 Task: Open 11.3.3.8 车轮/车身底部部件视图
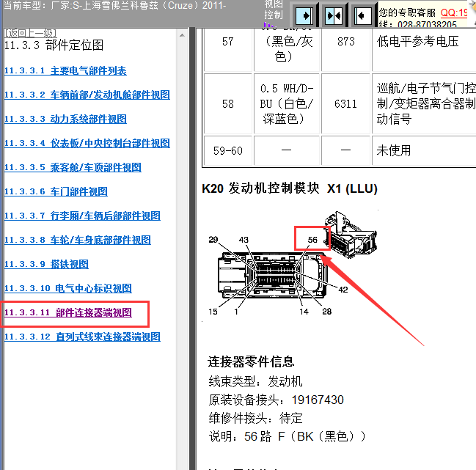[78, 240]
